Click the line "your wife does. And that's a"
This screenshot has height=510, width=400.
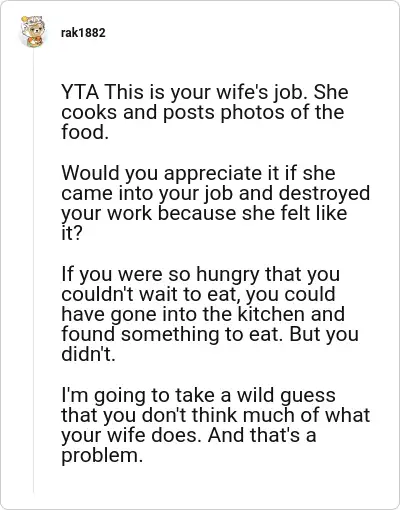coord(189,435)
